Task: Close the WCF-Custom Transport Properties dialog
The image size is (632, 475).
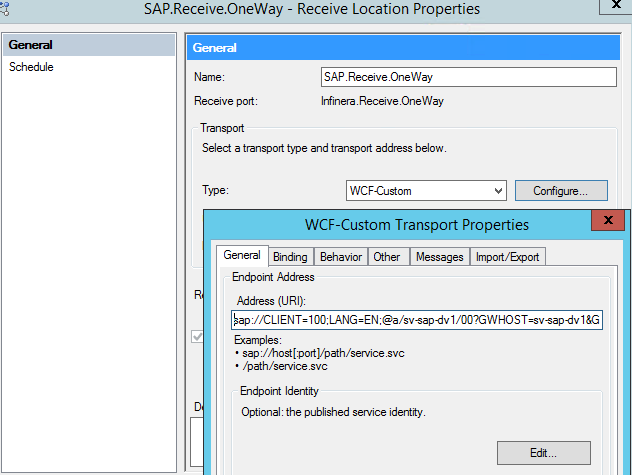Action: (x=608, y=220)
